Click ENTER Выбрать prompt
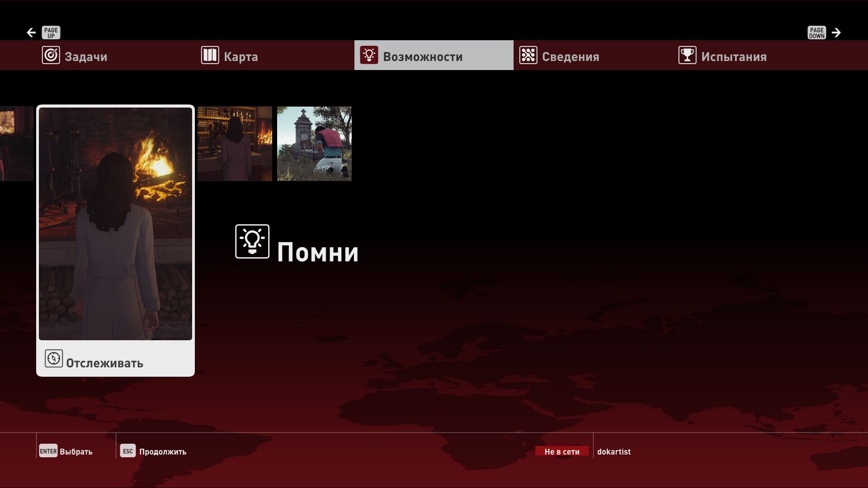 coord(66,451)
